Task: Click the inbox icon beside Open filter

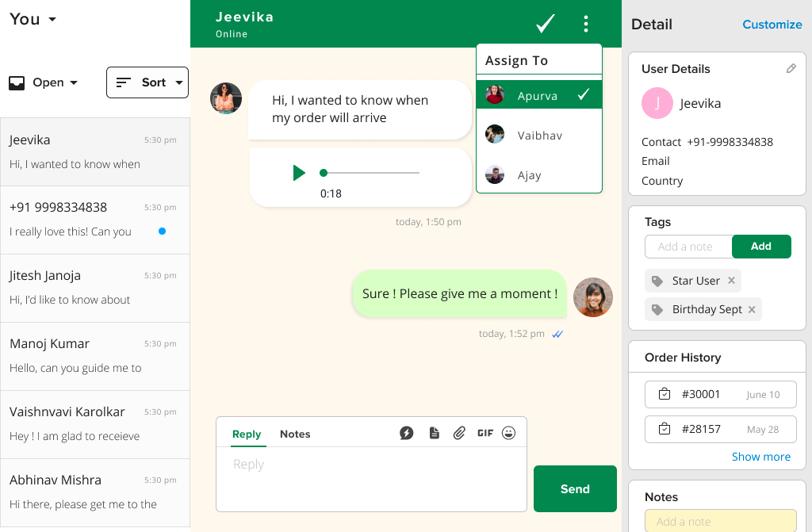Action: [x=17, y=82]
